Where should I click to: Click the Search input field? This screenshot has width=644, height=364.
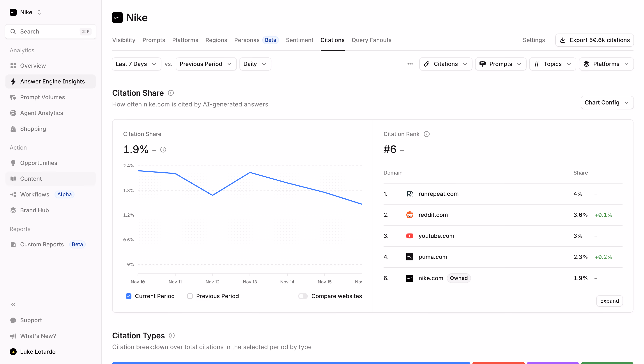[x=51, y=32]
